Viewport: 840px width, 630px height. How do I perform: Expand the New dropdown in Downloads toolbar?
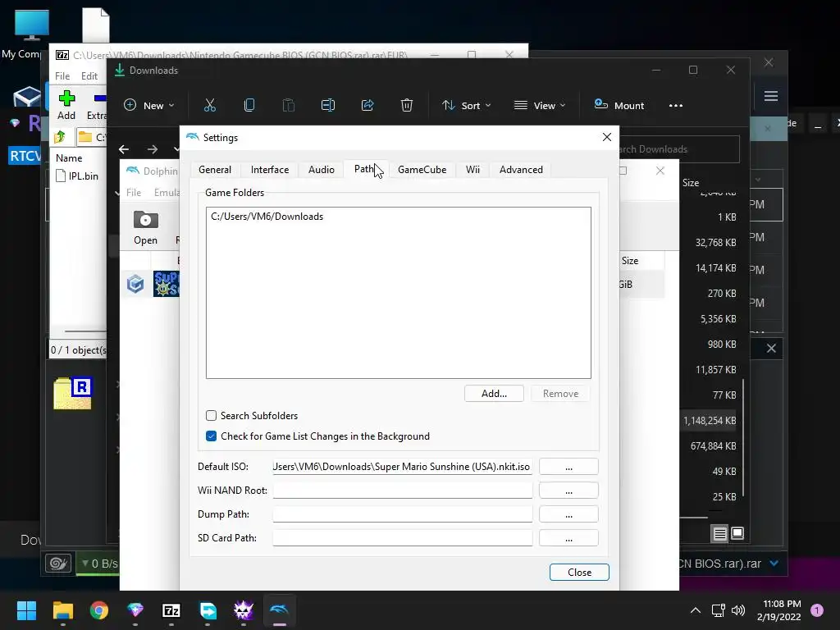[149, 106]
